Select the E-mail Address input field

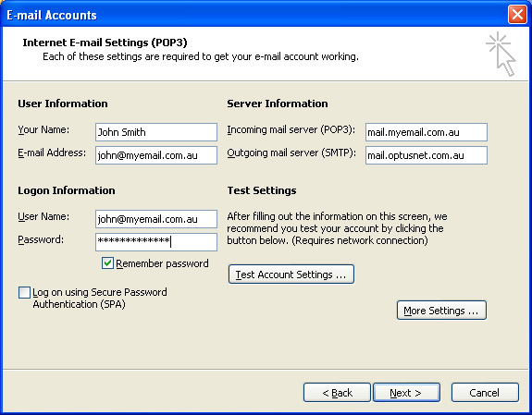click(156, 155)
